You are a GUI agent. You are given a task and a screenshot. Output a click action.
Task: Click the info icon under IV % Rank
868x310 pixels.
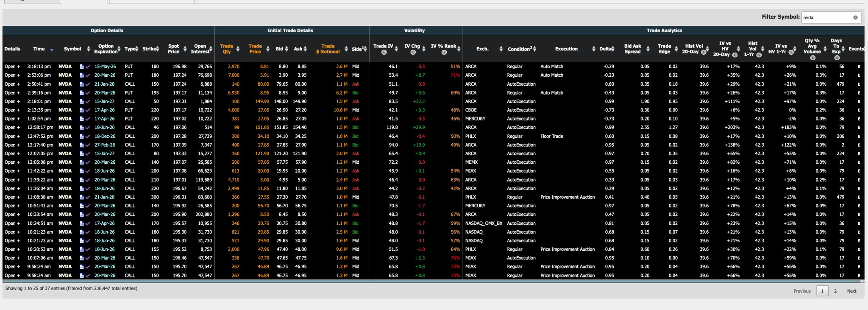coord(444,53)
